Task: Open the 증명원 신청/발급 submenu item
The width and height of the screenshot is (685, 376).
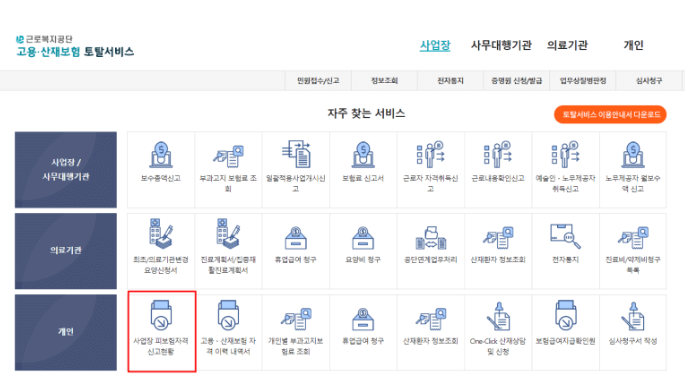Action: tap(517, 81)
